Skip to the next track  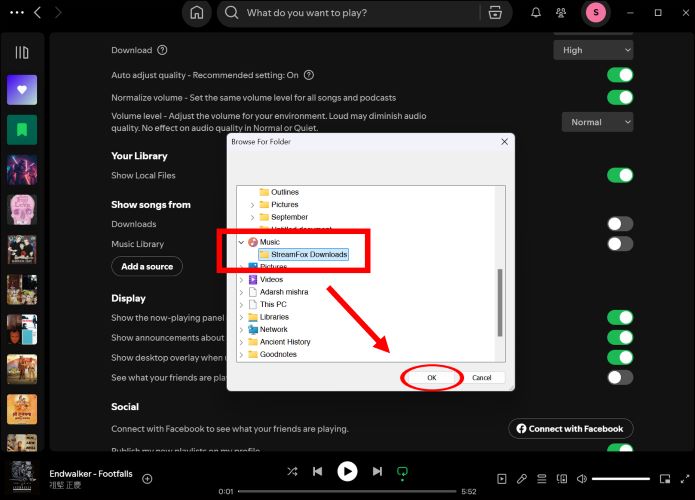[x=377, y=471]
